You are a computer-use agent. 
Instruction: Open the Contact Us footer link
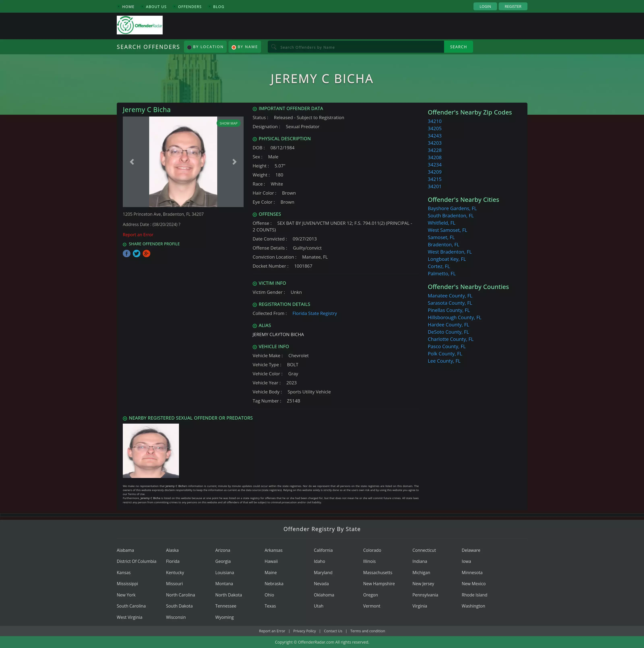point(333,631)
